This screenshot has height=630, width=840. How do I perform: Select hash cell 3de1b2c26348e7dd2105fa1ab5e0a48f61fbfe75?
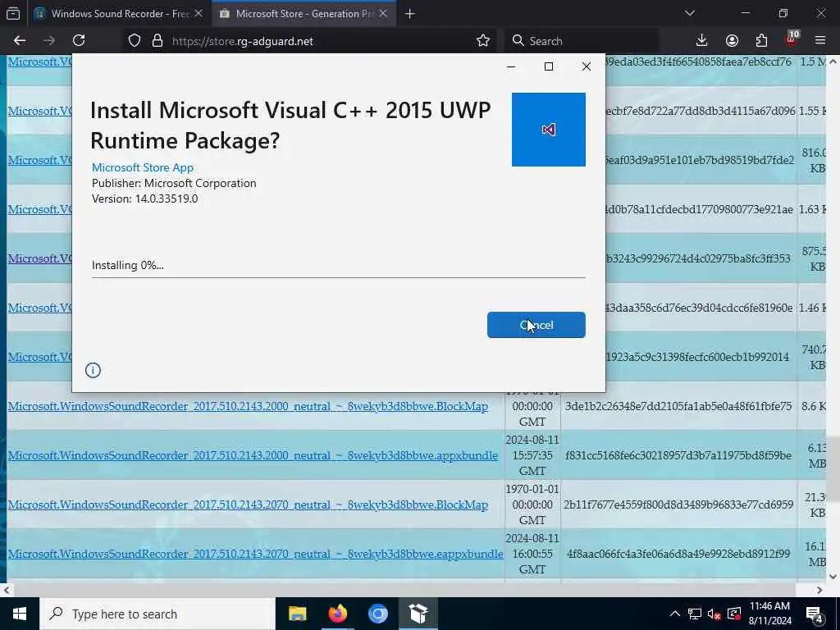678,406
